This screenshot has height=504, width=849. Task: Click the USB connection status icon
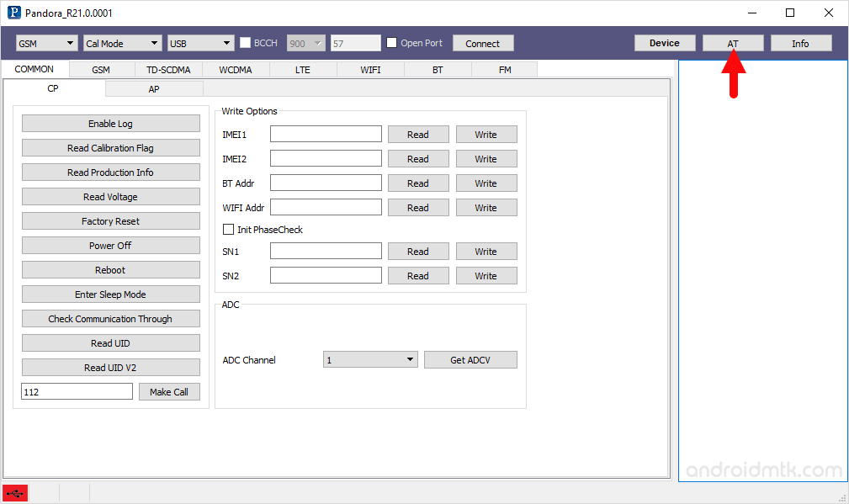pyautogui.click(x=14, y=493)
